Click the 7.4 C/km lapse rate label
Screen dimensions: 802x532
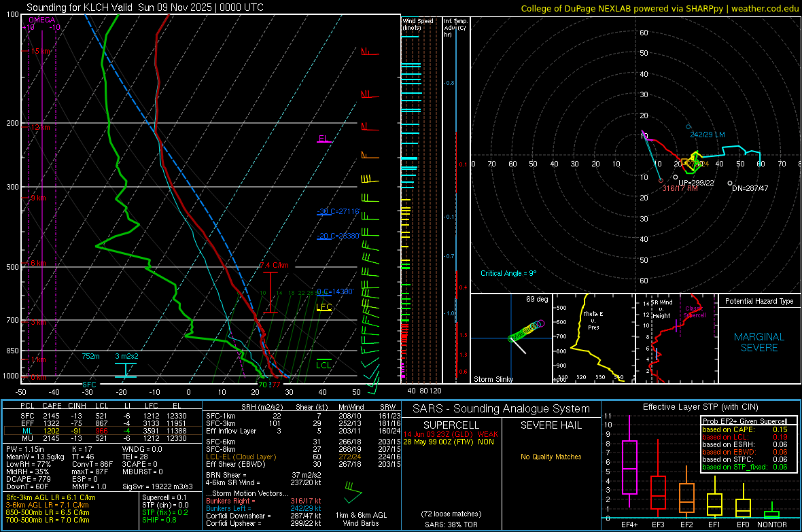(x=274, y=266)
